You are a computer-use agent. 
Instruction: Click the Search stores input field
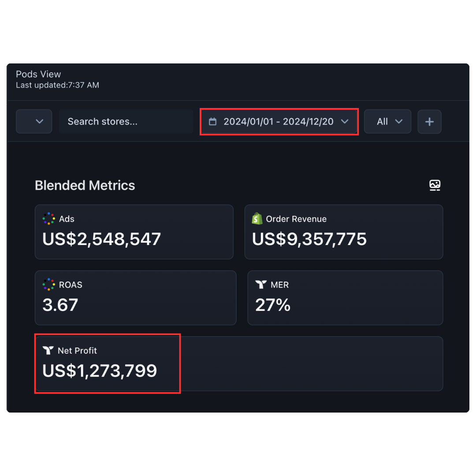tap(126, 122)
